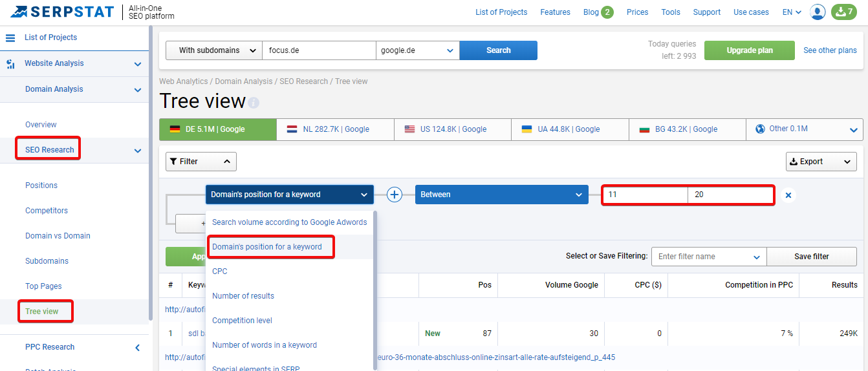Viewport: 868px width, 371px height.
Task: Open Support in top navigation
Action: pos(707,12)
